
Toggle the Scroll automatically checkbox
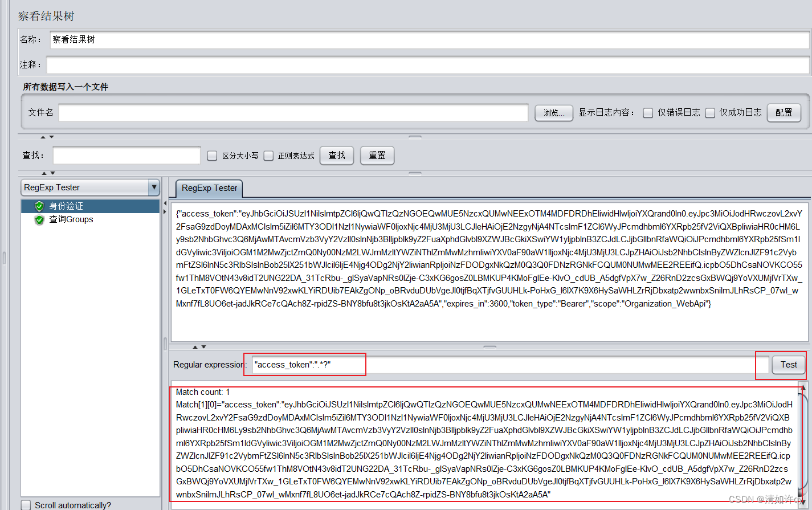(x=26, y=505)
